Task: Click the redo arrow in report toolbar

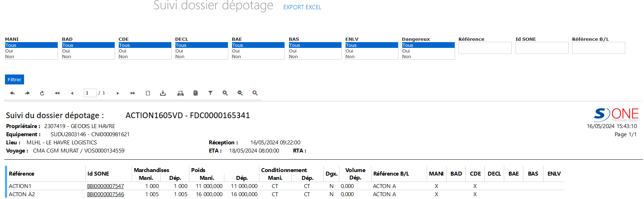Action: point(27,93)
